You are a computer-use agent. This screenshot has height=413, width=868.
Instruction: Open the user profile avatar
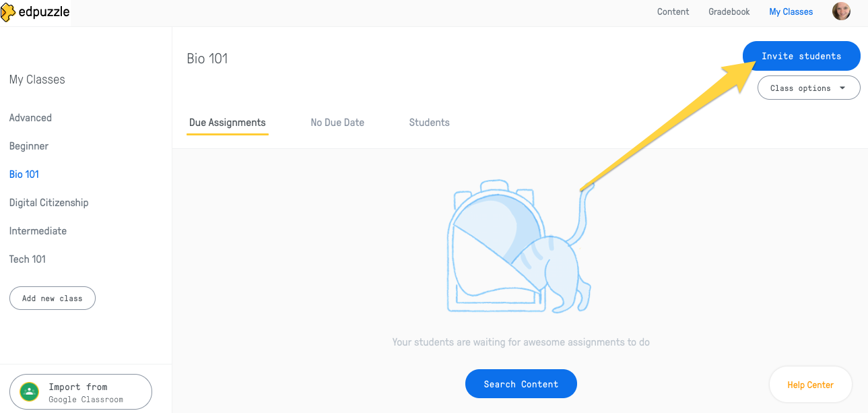(x=841, y=11)
